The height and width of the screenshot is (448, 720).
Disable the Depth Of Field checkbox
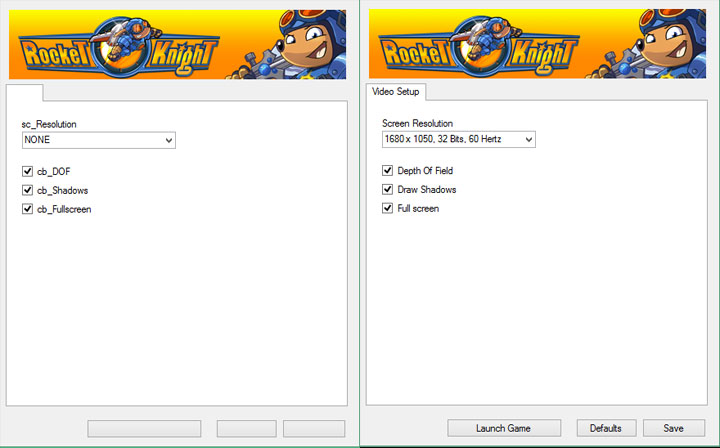(x=388, y=171)
